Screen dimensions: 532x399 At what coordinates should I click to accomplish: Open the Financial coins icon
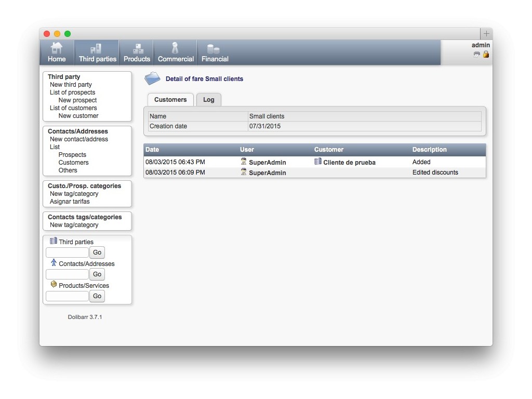tap(214, 49)
